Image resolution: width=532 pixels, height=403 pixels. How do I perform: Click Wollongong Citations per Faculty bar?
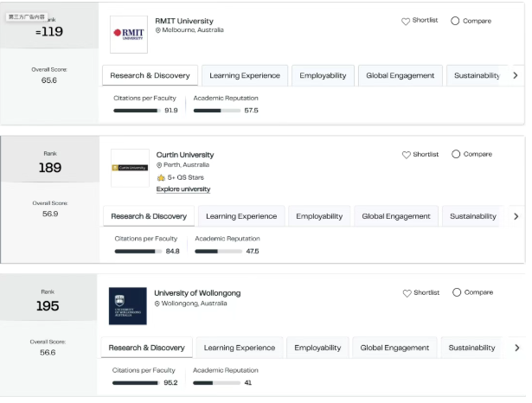click(136, 383)
